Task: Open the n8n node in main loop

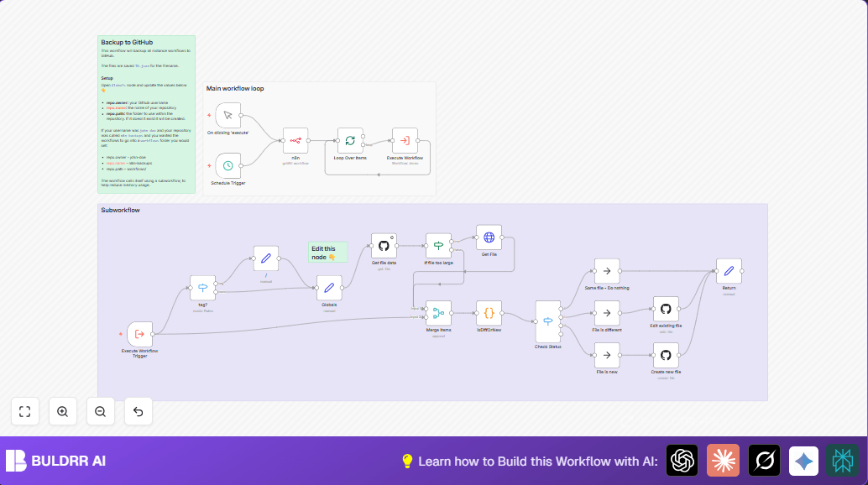Action: click(295, 140)
